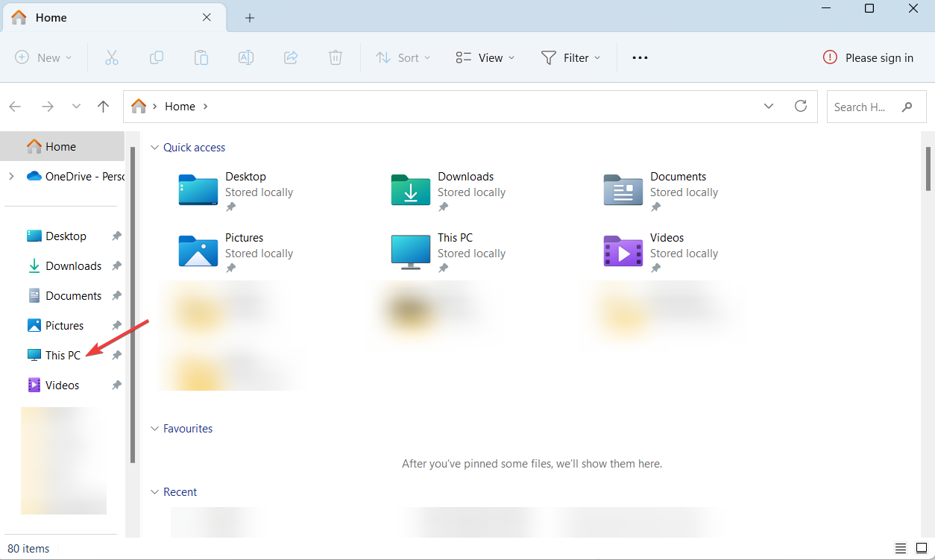Image resolution: width=935 pixels, height=560 pixels.
Task: Switch to details view in status bar
Action: point(901,548)
